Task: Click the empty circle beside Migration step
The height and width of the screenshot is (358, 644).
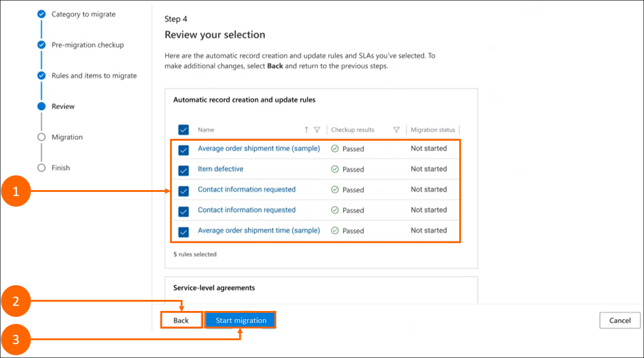Action: point(42,137)
